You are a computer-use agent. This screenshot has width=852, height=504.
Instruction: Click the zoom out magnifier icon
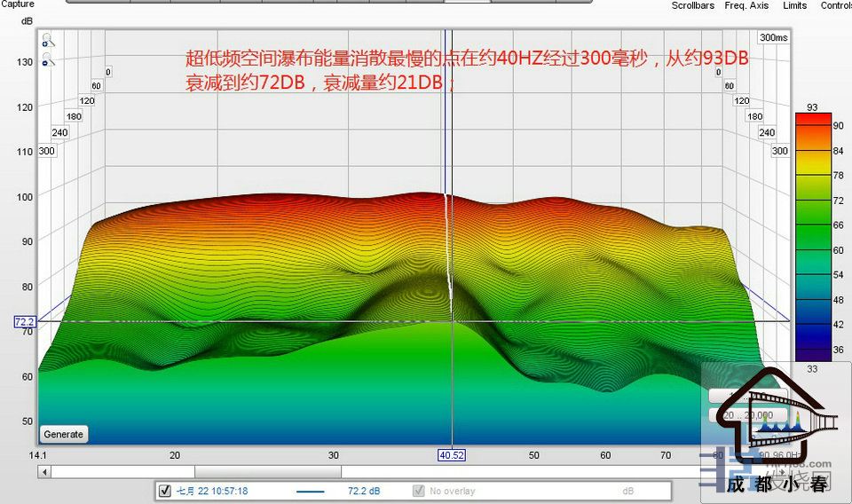click(47, 60)
